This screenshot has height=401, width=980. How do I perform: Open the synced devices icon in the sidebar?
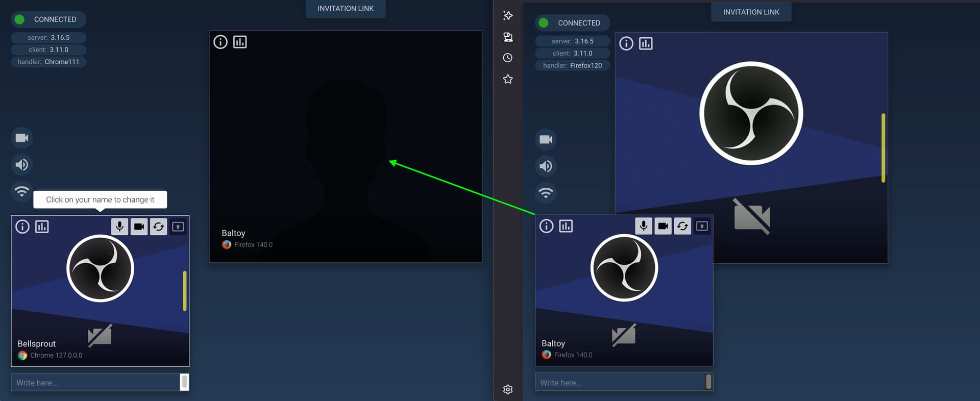(507, 37)
